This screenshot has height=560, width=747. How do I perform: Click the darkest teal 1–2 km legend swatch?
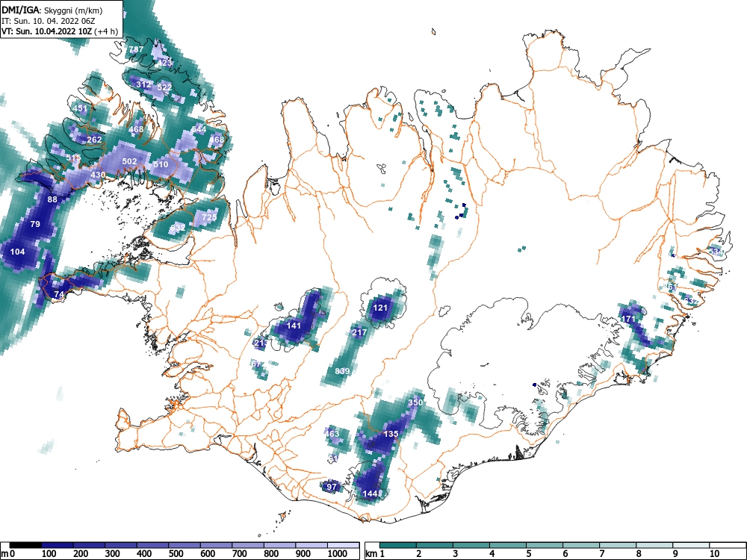398,545
